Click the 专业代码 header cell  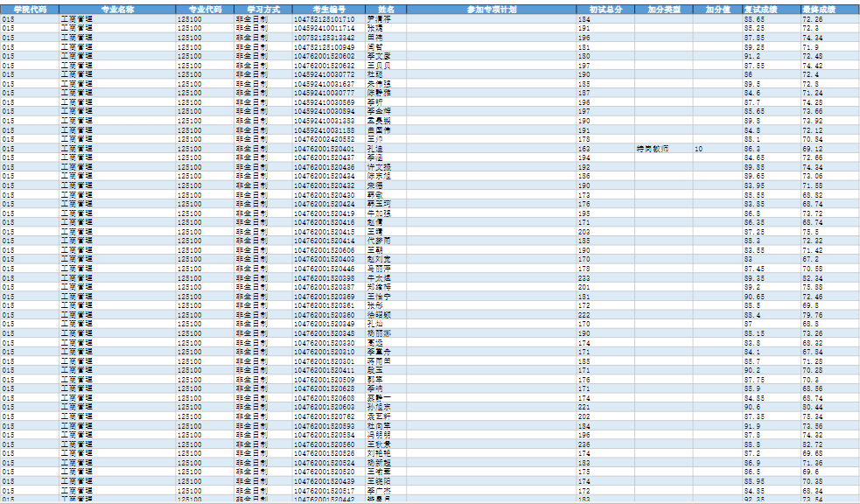coord(205,8)
